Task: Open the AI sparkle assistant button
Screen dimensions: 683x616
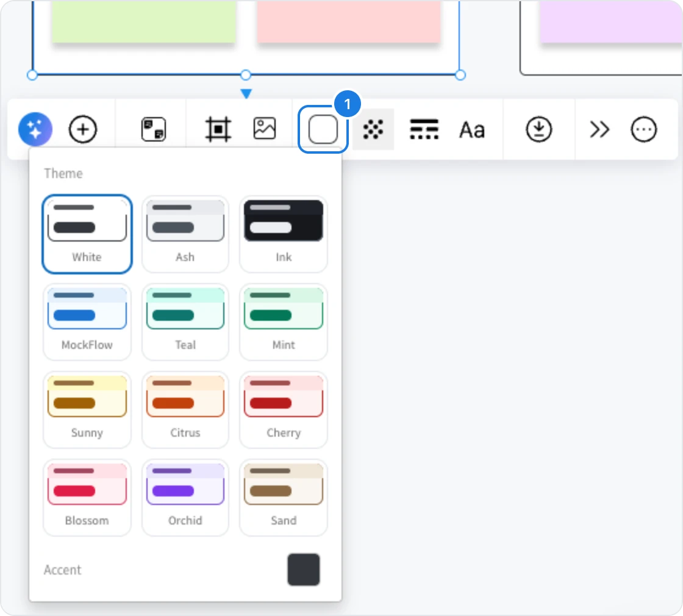Action: click(x=35, y=129)
